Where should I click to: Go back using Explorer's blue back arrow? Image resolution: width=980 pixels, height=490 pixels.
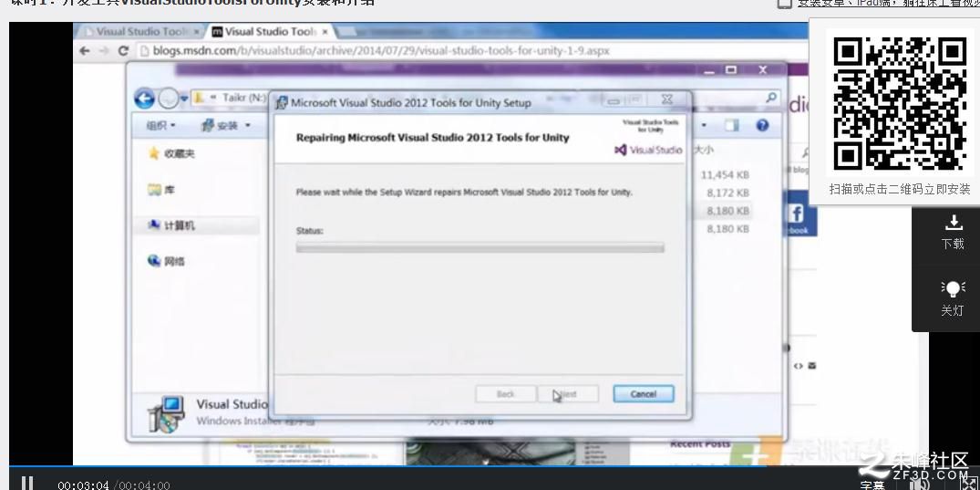pyautogui.click(x=144, y=99)
